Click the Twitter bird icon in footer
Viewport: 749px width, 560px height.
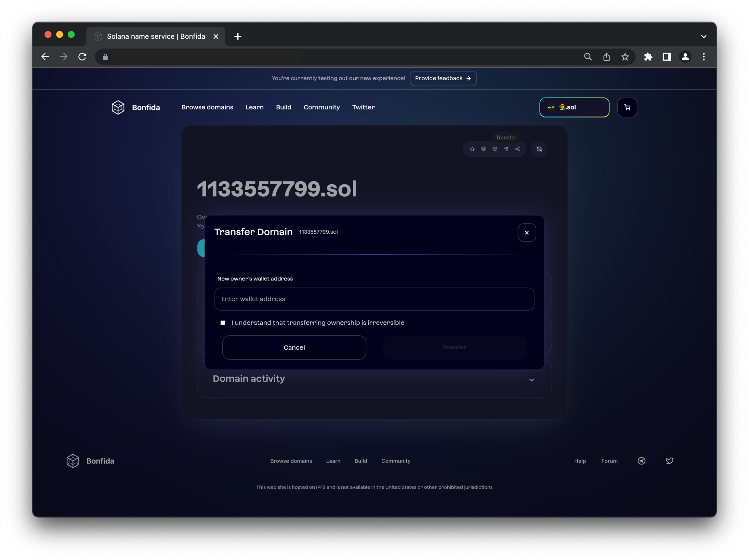[x=669, y=461]
